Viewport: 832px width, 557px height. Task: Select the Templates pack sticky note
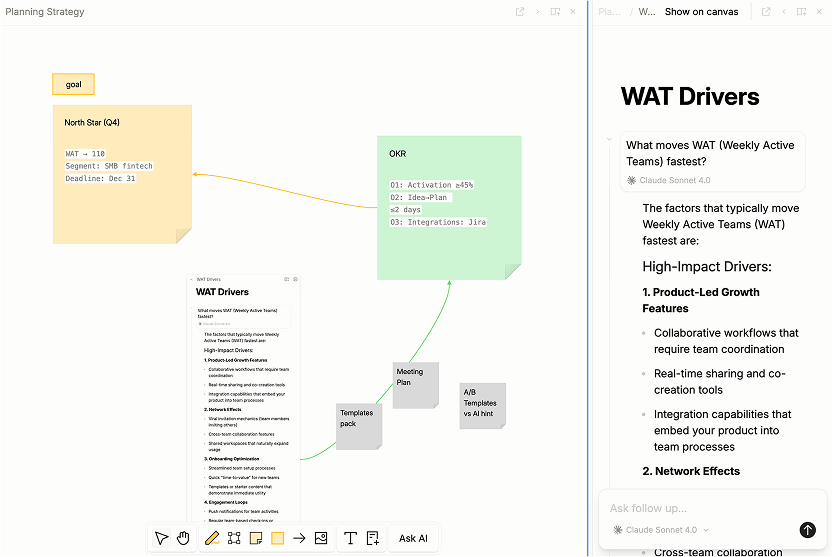[359, 424]
